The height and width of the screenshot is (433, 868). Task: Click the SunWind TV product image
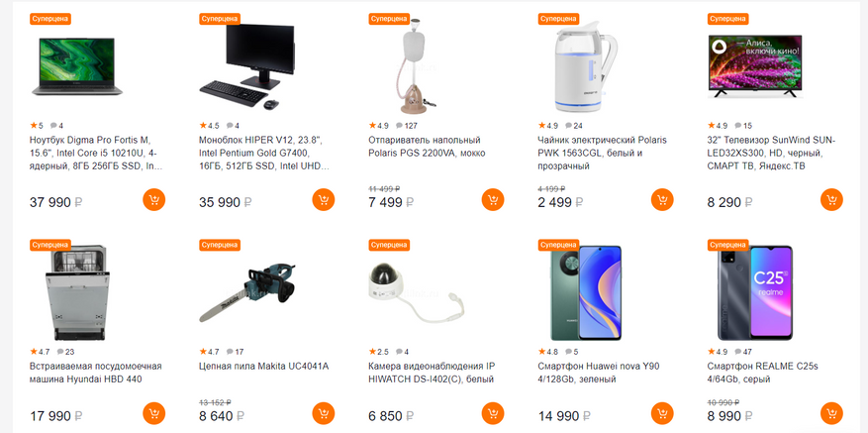(755, 66)
